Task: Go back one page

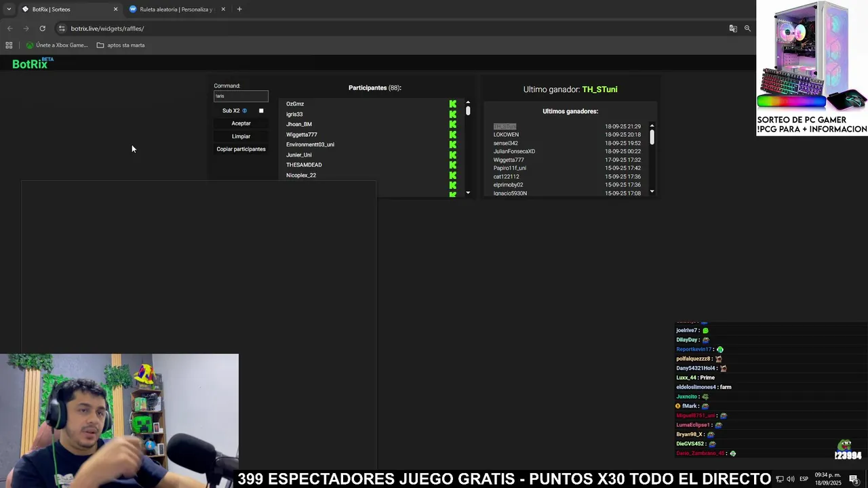Action: [x=9, y=28]
